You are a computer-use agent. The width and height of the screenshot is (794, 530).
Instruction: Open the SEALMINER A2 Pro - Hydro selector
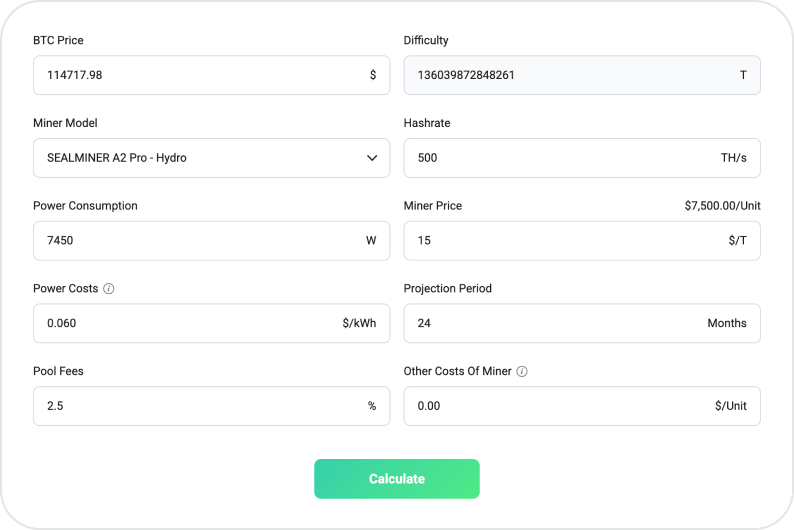click(200, 158)
